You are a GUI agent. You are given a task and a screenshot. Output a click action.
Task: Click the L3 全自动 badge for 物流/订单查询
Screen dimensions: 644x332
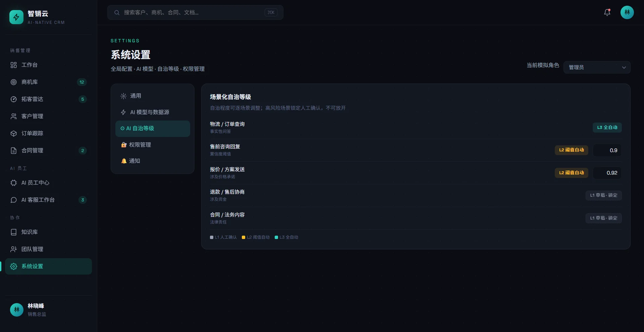(607, 128)
